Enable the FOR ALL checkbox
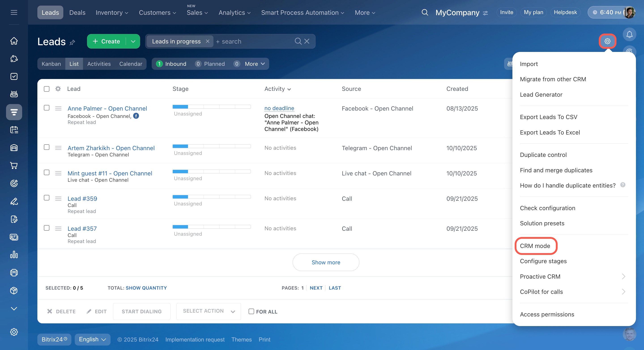 (x=251, y=311)
